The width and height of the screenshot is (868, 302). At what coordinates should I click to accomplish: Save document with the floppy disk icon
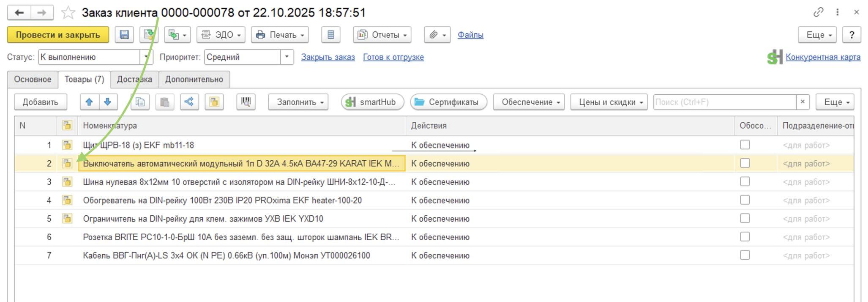[x=124, y=35]
